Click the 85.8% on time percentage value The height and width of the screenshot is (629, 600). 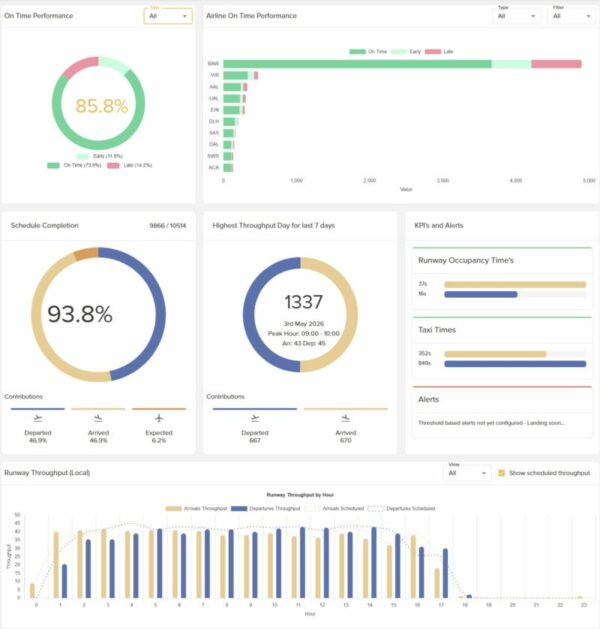click(102, 106)
